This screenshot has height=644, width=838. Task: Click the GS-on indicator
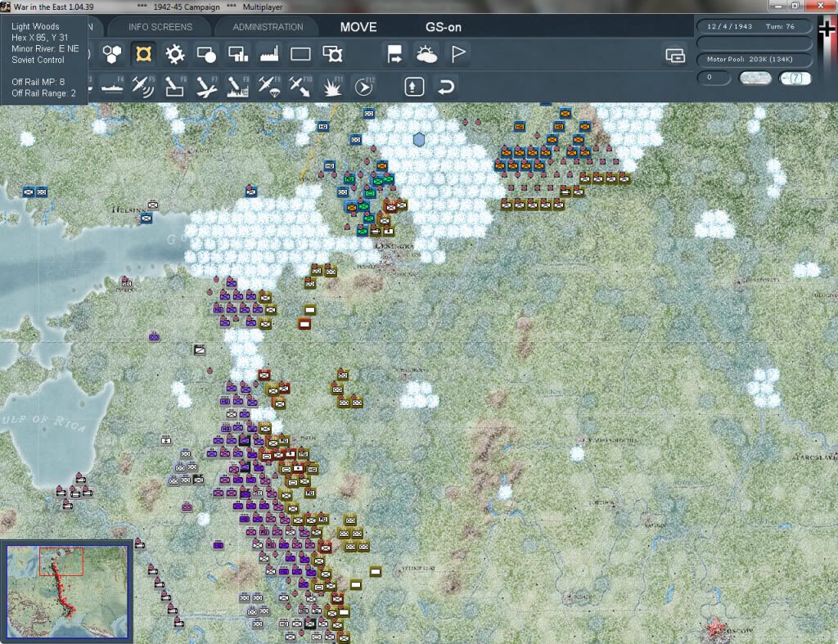point(444,27)
